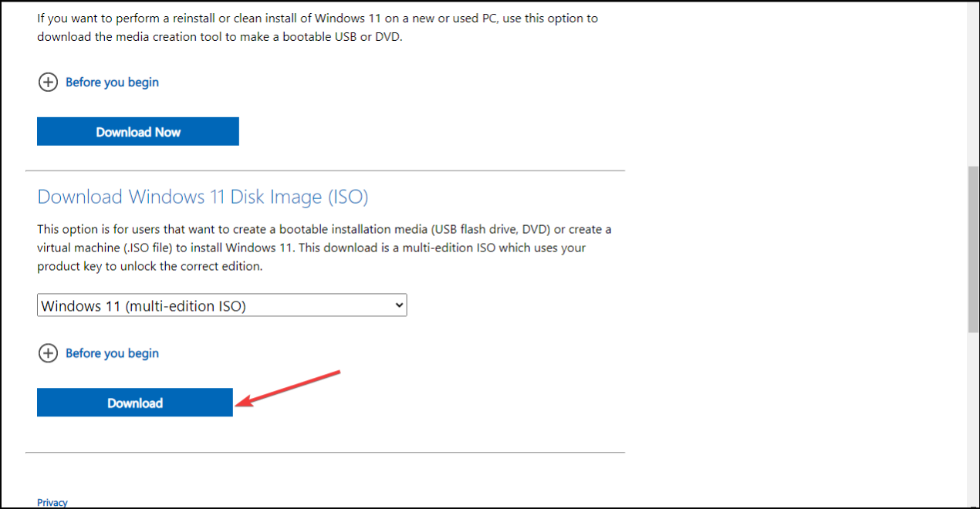Click the Download Windows 11 Disk Image heading

[203, 197]
